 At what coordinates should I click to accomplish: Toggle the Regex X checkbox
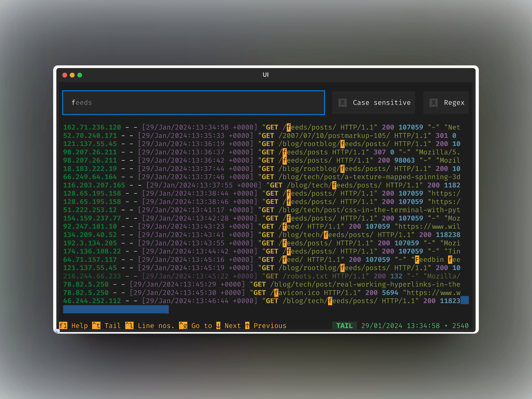(x=433, y=103)
